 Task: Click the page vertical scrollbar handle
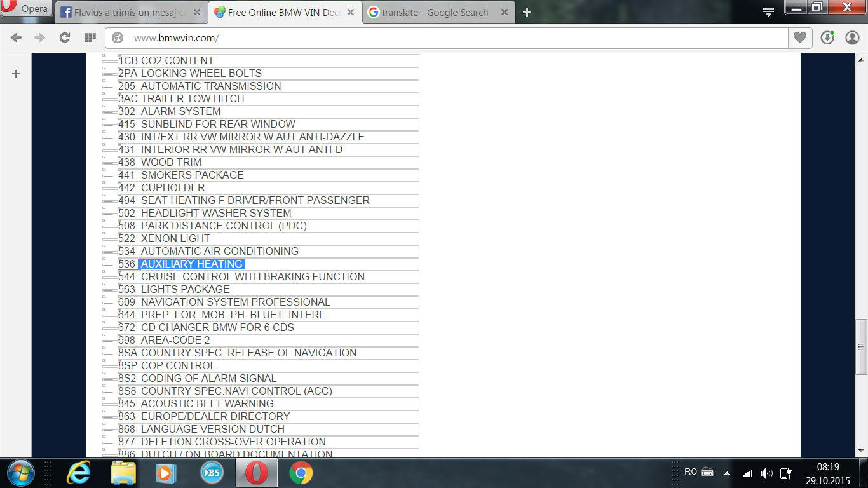pyautogui.click(x=862, y=346)
